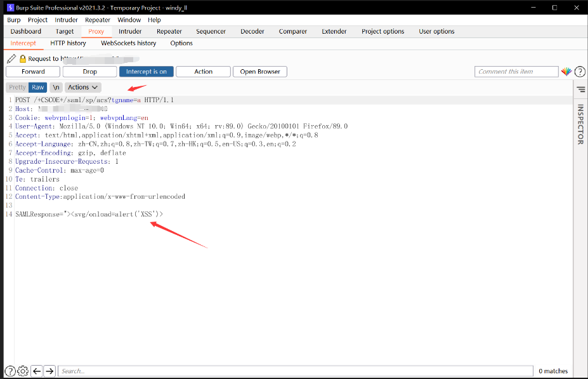Open the help question mark near comment field
The width and height of the screenshot is (588, 379).
coord(580,71)
